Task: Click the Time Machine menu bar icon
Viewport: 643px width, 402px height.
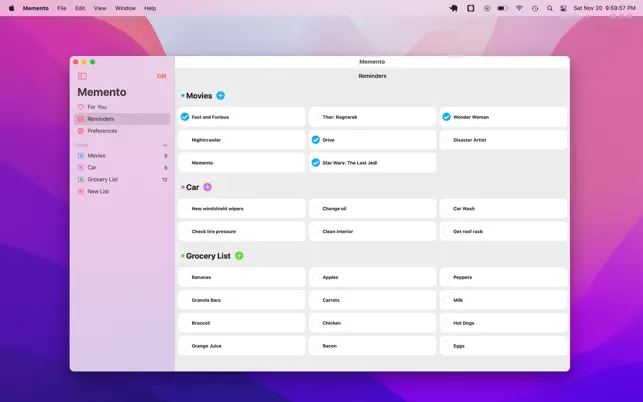Action: coord(535,8)
